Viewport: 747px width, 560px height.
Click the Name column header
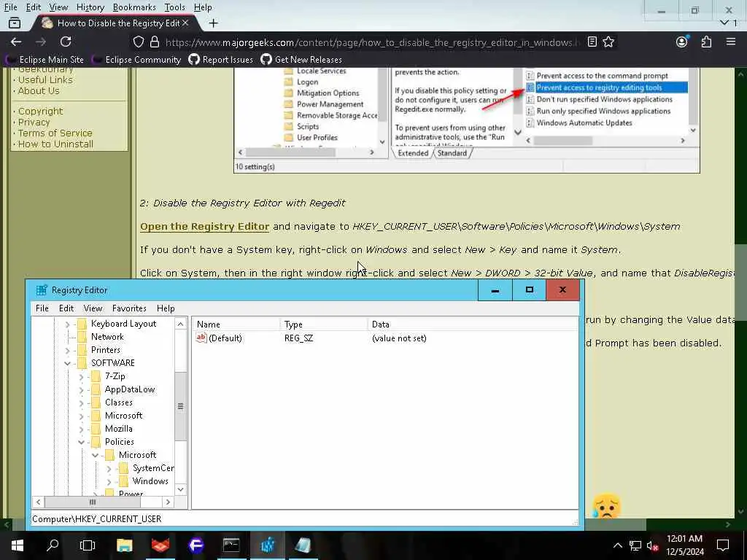point(237,324)
